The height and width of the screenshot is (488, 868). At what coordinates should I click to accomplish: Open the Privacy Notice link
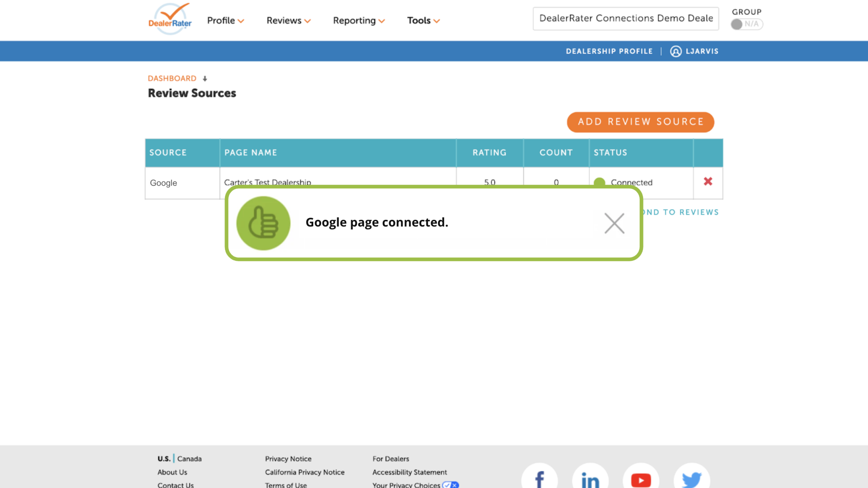click(x=288, y=459)
